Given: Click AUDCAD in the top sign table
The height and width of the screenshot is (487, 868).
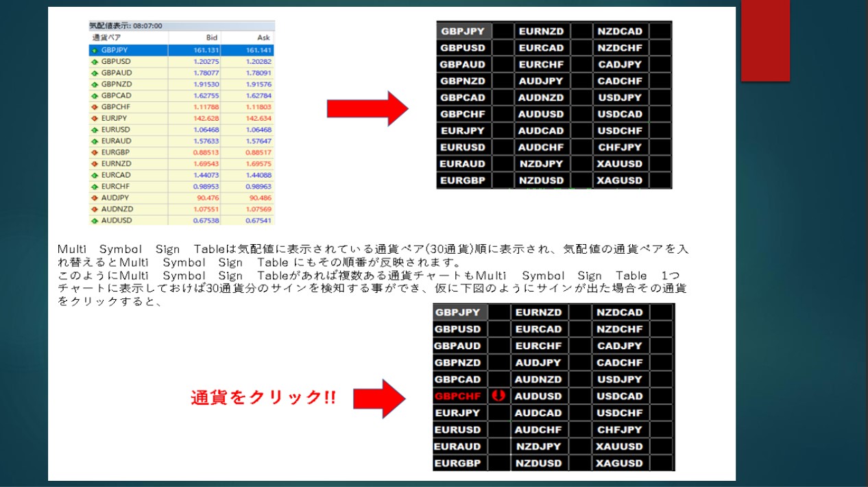Looking at the screenshot, I should point(541,130).
